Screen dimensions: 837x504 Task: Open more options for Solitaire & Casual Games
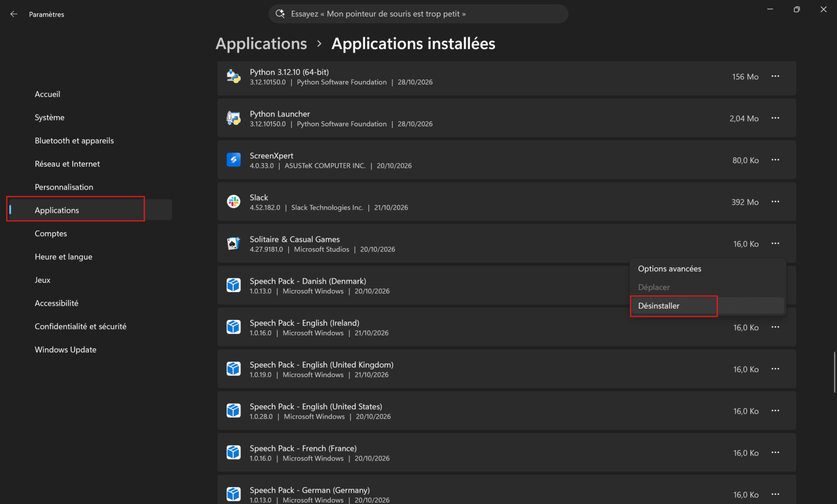(x=775, y=244)
